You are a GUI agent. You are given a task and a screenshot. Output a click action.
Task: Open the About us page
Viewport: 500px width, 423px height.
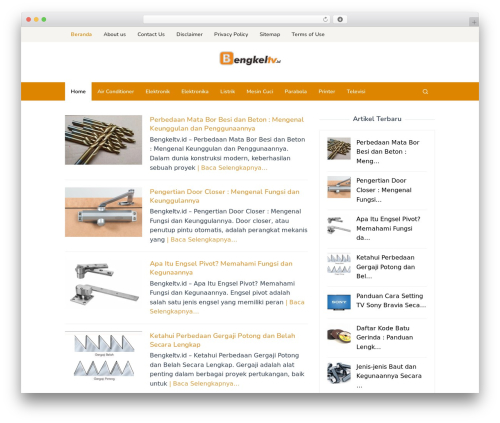tap(114, 34)
